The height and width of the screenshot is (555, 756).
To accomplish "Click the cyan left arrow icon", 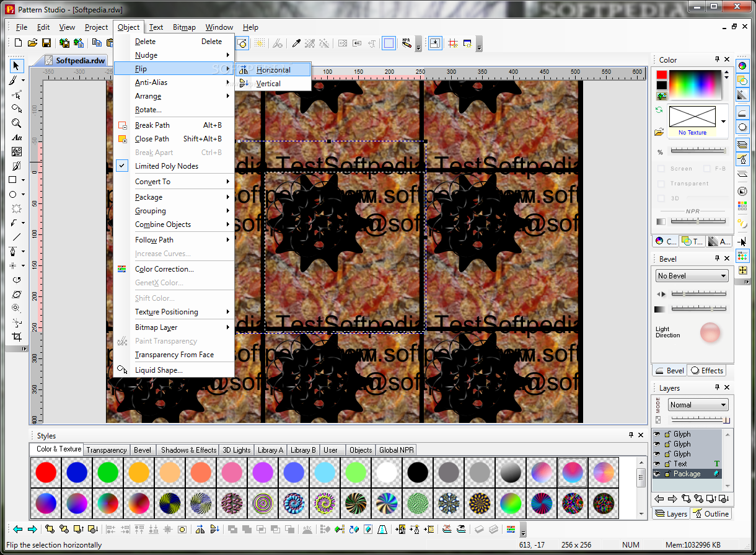I will click(18, 529).
